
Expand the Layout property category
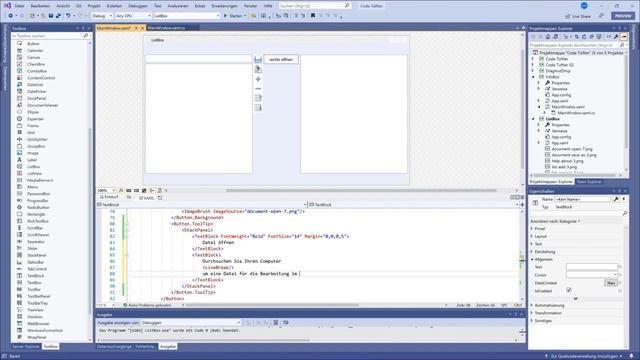(532, 236)
